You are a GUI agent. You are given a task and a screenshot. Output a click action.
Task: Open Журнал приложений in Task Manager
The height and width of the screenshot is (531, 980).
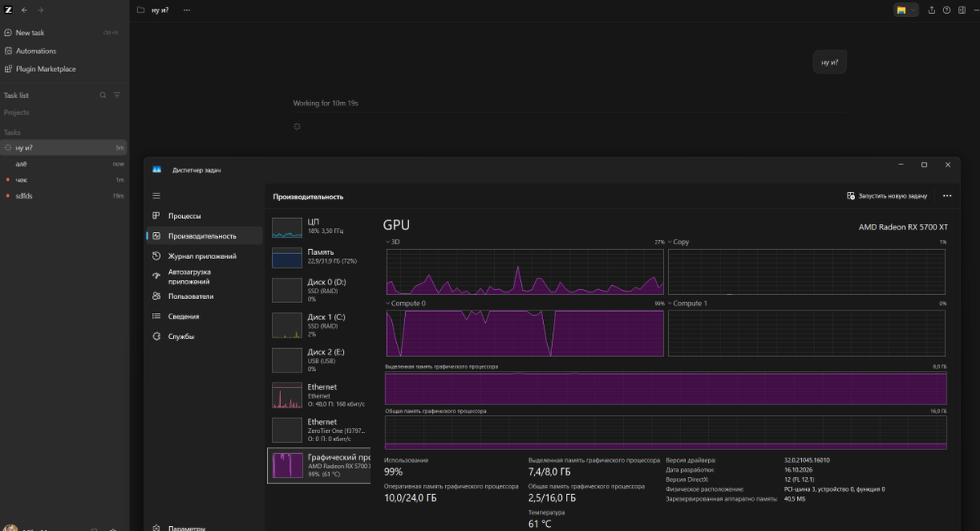coord(205,256)
